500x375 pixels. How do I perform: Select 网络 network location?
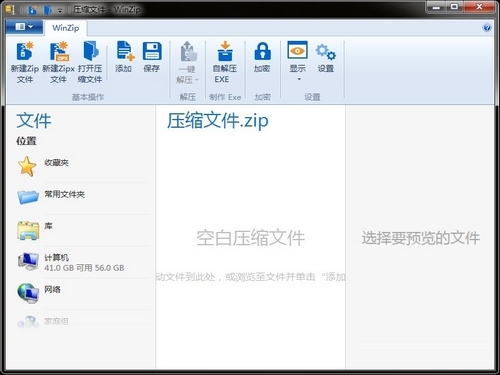click(83, 293)
